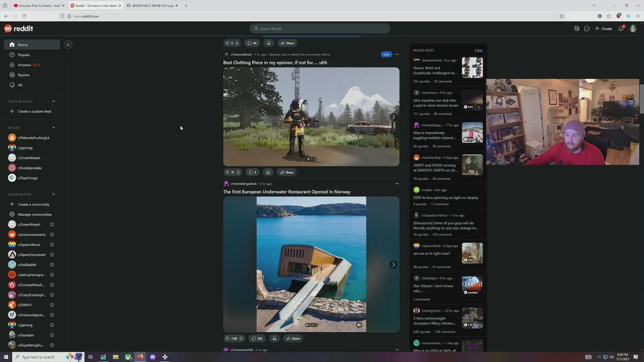Viewport: 644px width, 362px height.
Task: Open Discord from the taskbar
Action: click(152, 357)
